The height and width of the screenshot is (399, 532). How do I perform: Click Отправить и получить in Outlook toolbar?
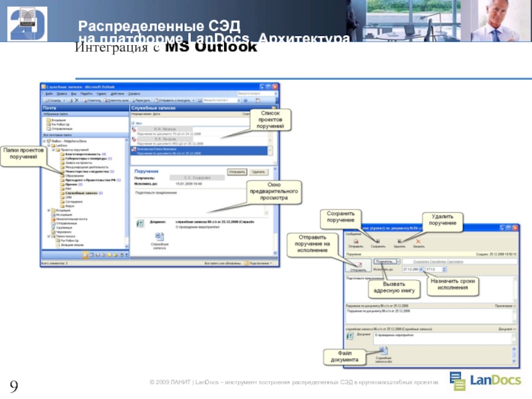click(172, 100)
